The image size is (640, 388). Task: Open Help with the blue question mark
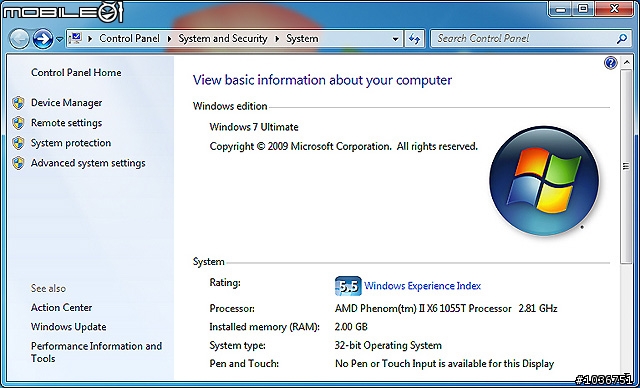[x=610, y=63]
